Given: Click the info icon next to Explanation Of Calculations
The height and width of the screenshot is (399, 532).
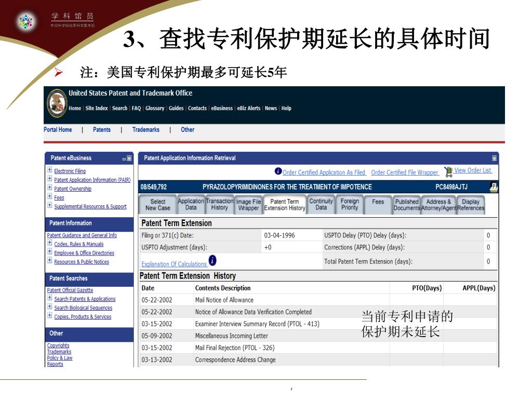Looking at the screenshot, I should 212,261.
